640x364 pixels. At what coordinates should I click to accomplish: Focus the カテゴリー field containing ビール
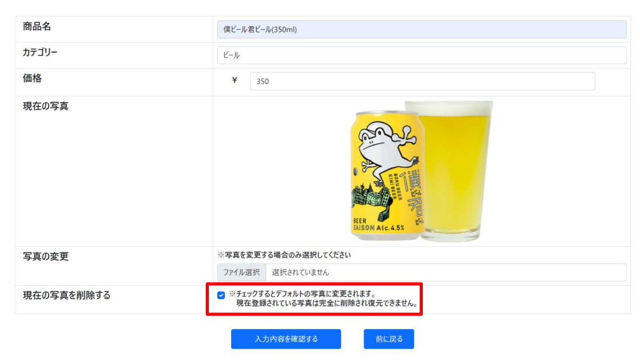click(421, 55)
